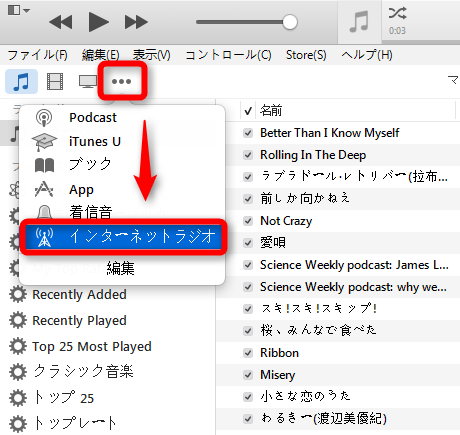460x435 pixels.
Task: Click the App store icon in popup
Action: (x=44, y=189)
